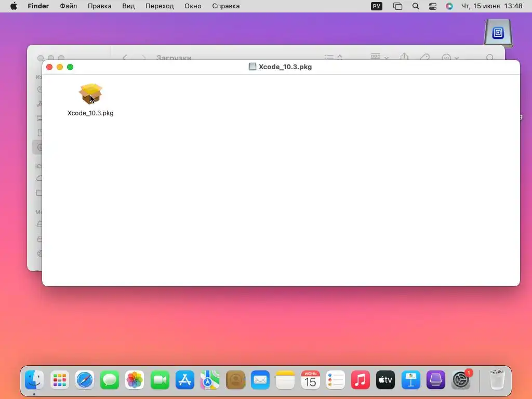The height and width of the screenshot is (399, 532).
Task: Open the Справка menu
Action: click(225, 6)
